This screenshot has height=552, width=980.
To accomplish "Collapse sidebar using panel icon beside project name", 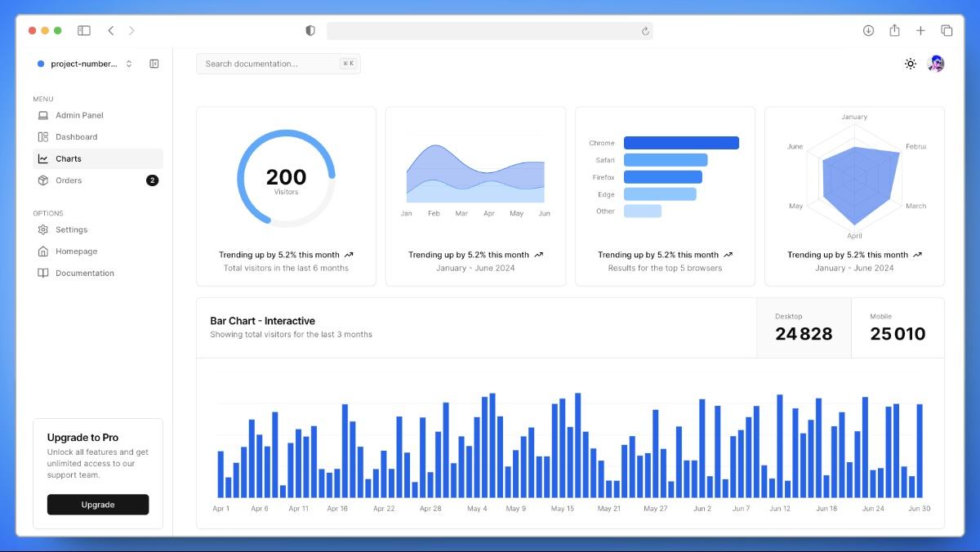I will [x=154, y=64].
